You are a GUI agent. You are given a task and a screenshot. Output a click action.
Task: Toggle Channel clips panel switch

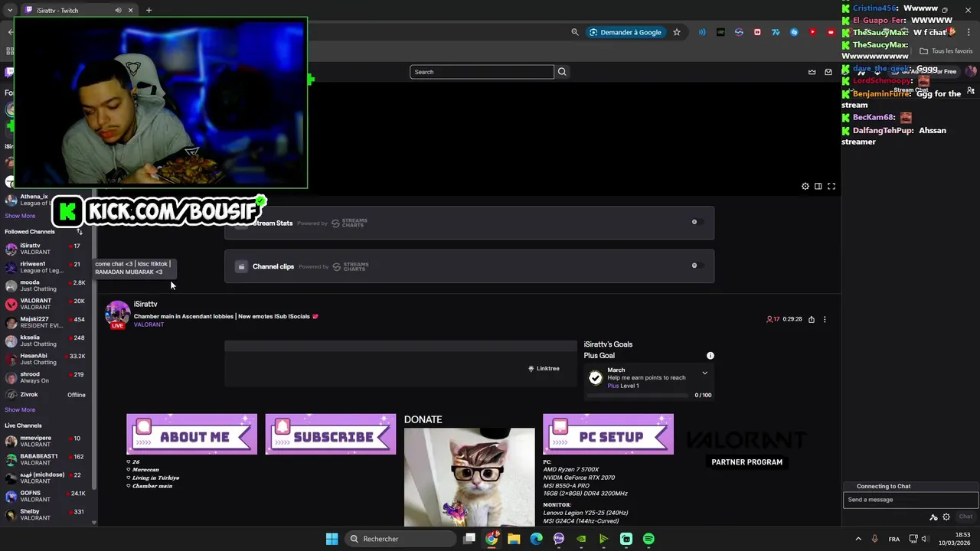point(697,266)
